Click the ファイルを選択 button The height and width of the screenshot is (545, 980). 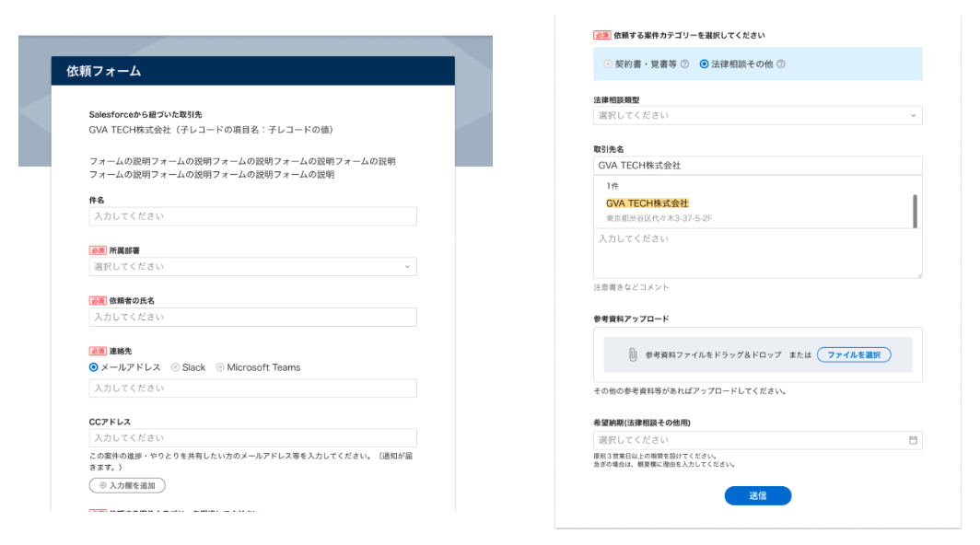tap(854, 355)
